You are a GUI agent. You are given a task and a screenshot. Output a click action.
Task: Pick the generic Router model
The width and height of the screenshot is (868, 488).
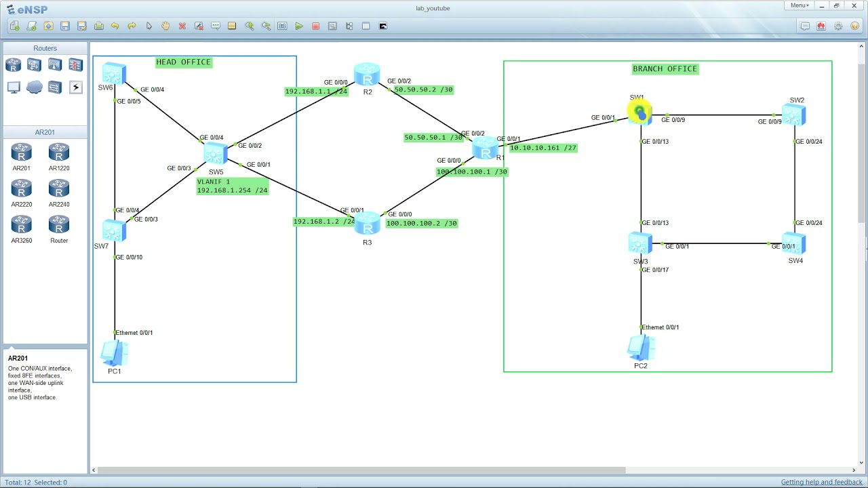[x=59, y=229]
